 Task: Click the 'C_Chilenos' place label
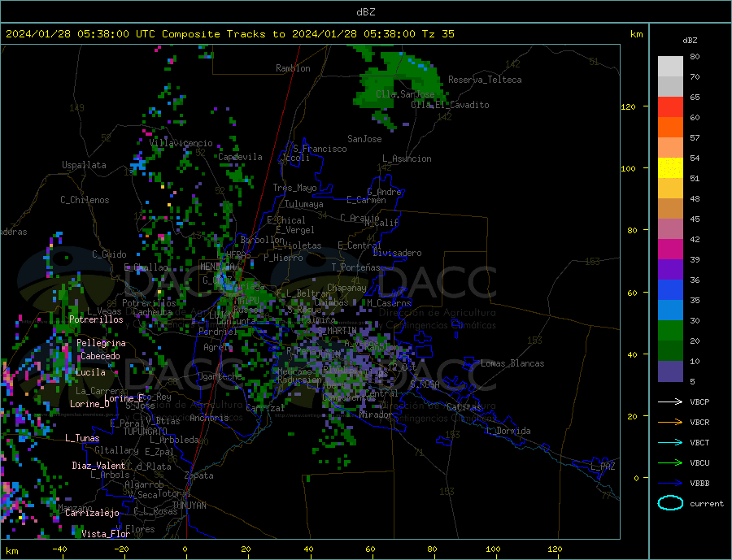coord(85,200)
